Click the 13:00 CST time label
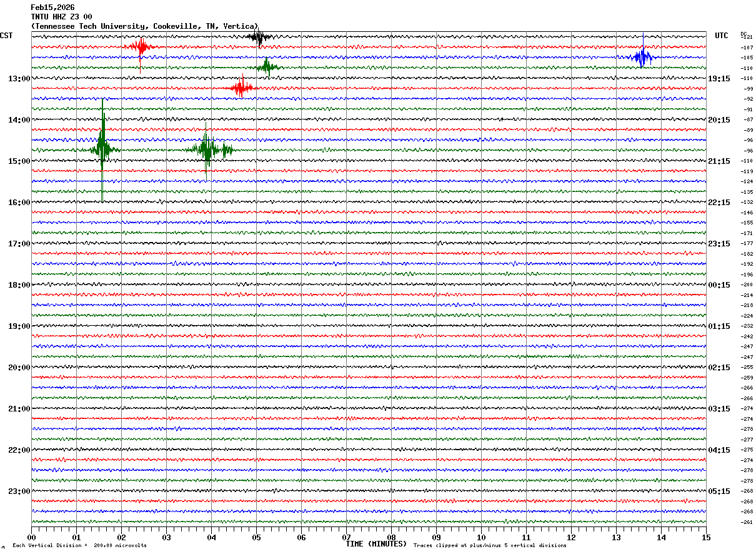Viewport: 756px width, 554px height. tap(19, 79)
